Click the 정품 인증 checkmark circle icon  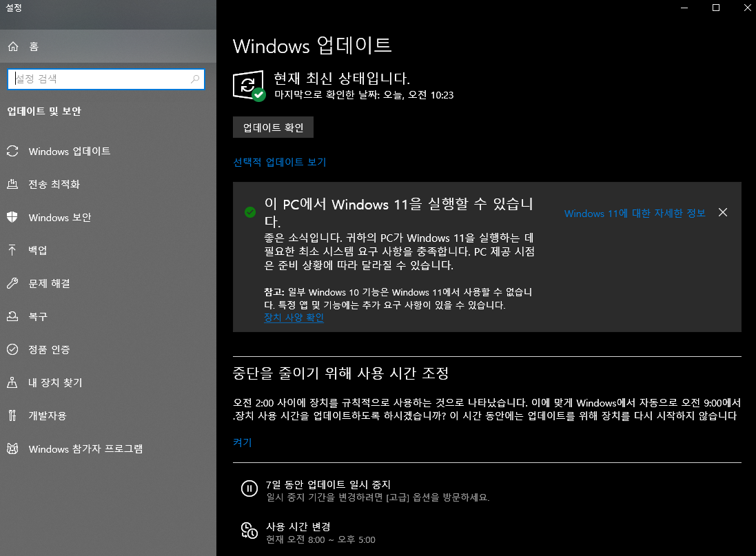click(x=12, y=349)
